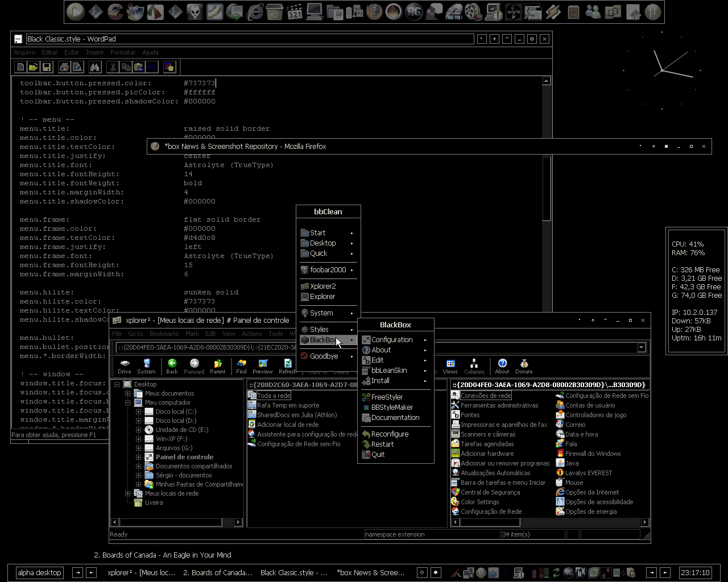The image size is (728, 582).
Task: Expand Disco local (C:) tree node
Action: (x=138, y=411)
